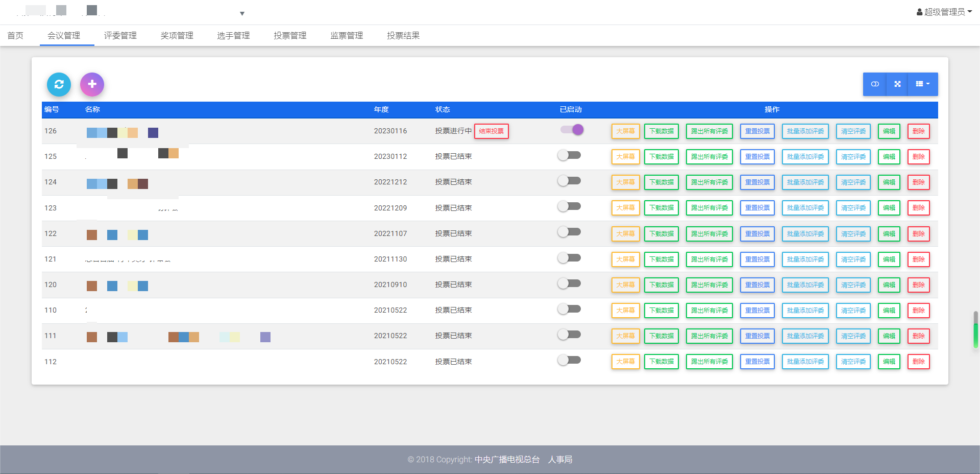
Task: Click year cell 20221212
Action: (390, 182)
